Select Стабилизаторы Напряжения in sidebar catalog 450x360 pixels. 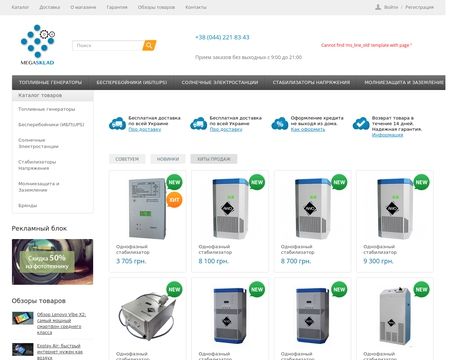(37, 165)
